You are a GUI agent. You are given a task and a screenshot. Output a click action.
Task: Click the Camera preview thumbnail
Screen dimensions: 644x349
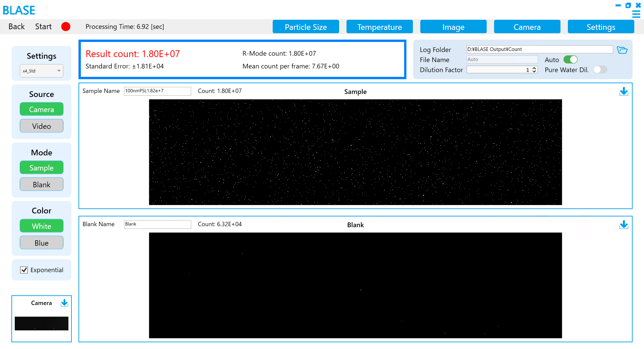pyautogui.click(x=42, y=323)
